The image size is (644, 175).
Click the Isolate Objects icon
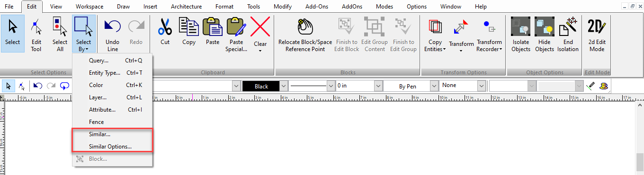(520, 26)
